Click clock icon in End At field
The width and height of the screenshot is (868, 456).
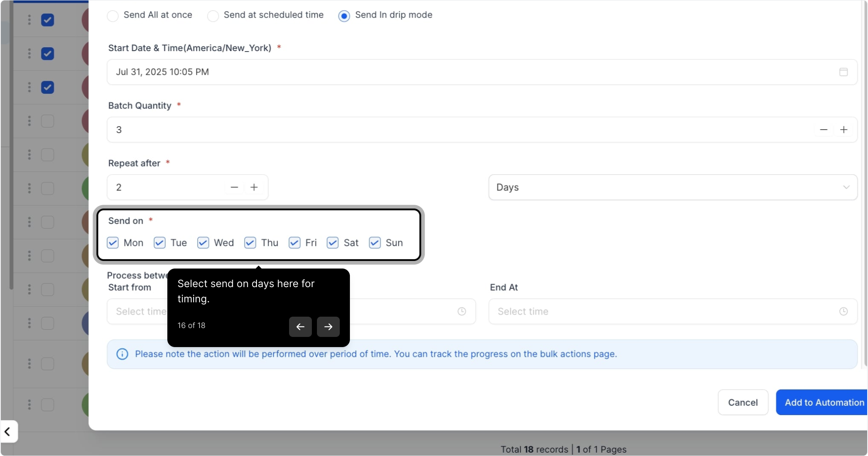tap(843, 312)
